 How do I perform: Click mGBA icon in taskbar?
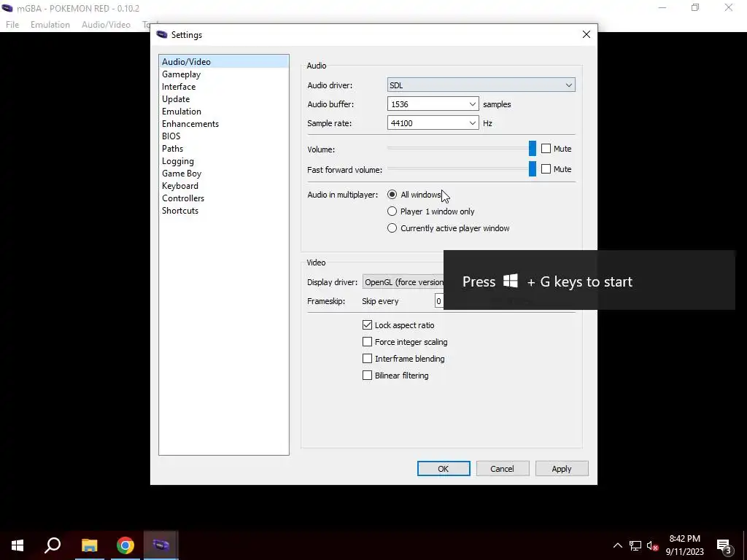coord(161,545)
